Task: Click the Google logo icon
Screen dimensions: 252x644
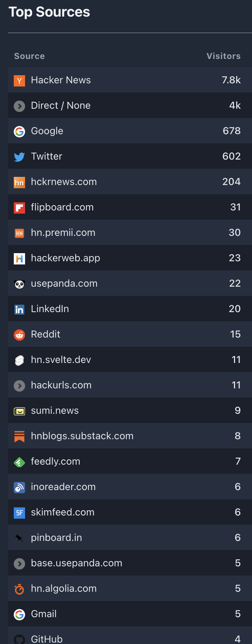Action: click(x=19, y=132)
